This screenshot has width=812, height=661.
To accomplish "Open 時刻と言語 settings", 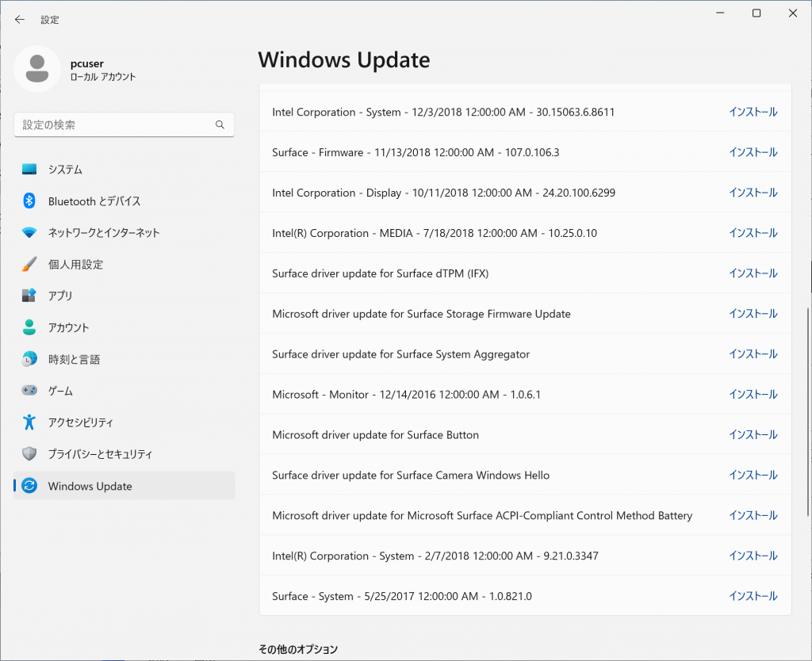I will tap(124, 359).
